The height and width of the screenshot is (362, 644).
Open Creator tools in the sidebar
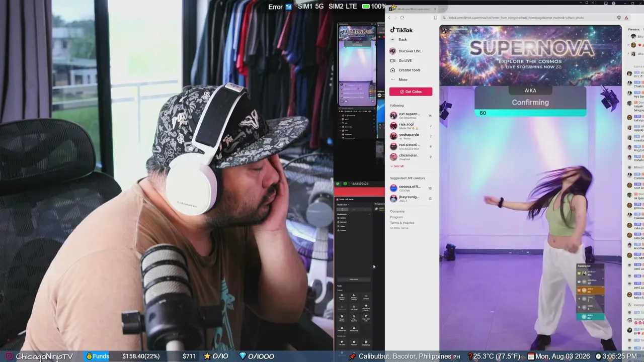click(405, 70)
